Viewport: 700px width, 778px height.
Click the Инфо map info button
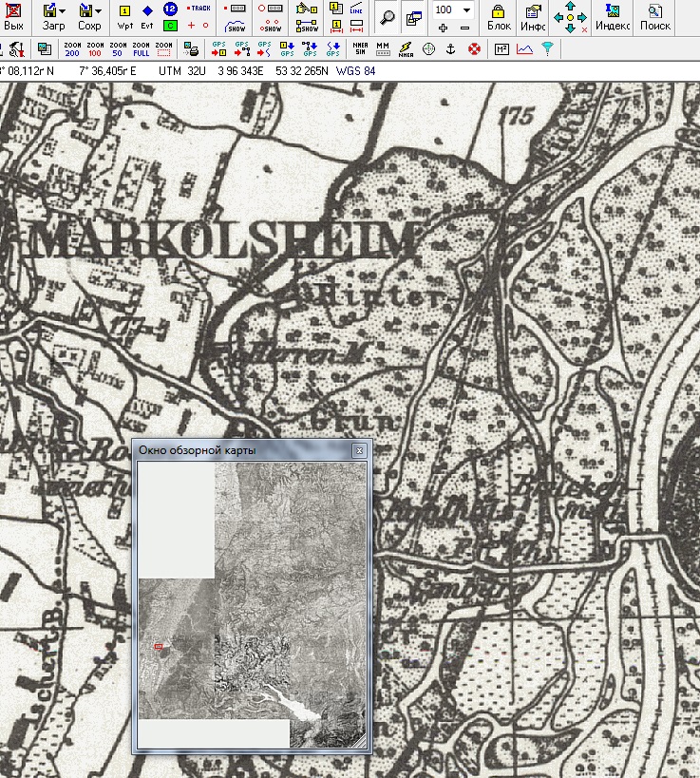(x=533, y=17)
